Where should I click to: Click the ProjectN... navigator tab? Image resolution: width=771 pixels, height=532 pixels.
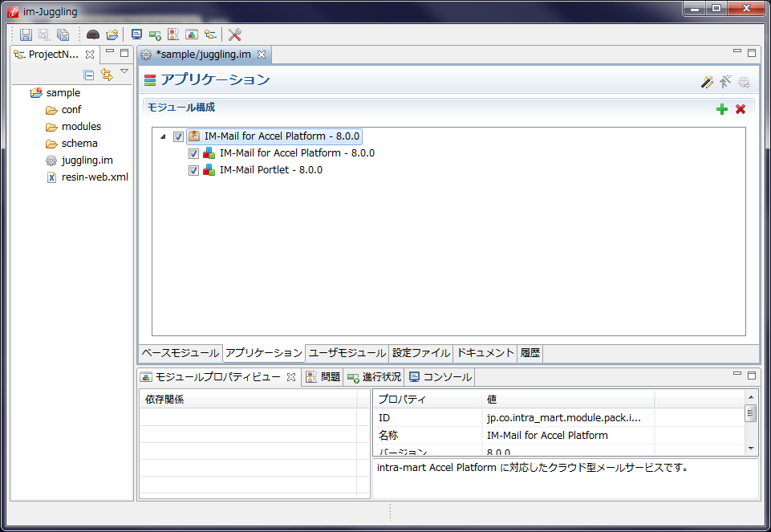[53, 55]
